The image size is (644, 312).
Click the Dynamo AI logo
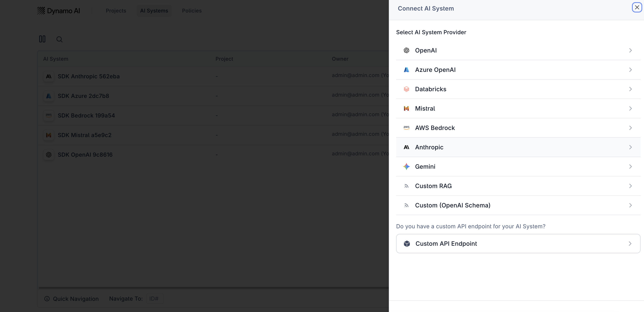58,11
